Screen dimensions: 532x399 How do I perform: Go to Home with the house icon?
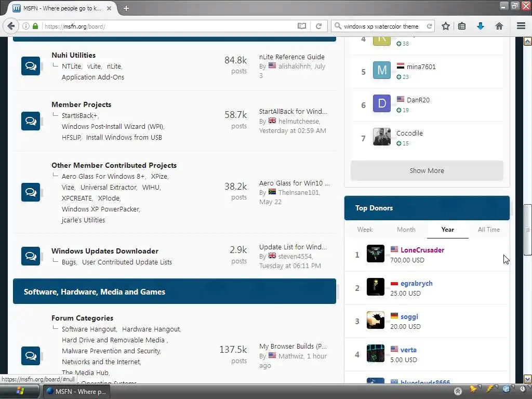[x=499, y=26]
